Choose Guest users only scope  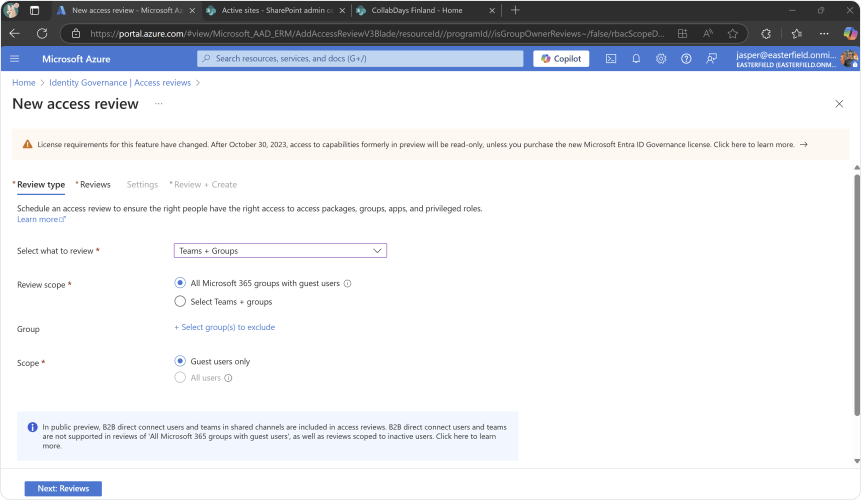click(180, 361)
